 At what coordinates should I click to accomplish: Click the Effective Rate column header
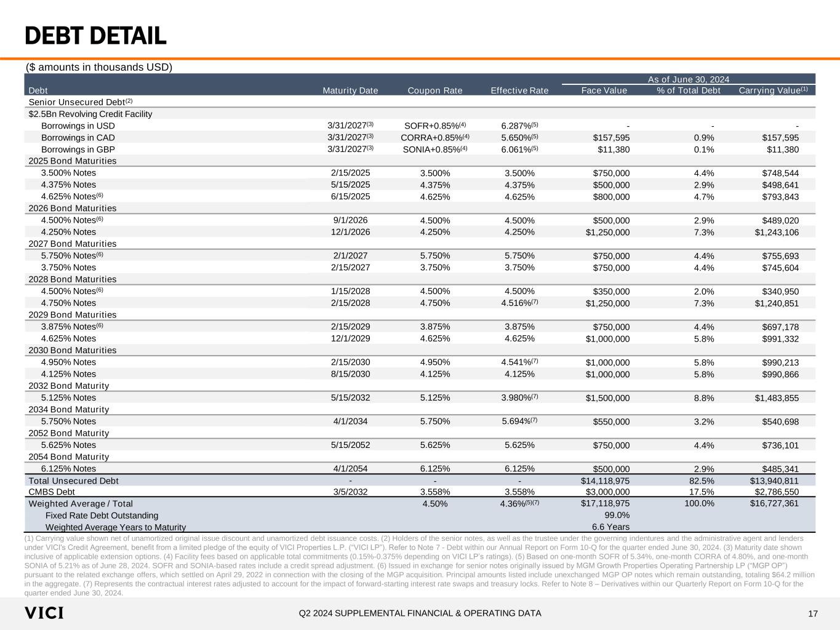pyautogui.click(x=519, y=90)
